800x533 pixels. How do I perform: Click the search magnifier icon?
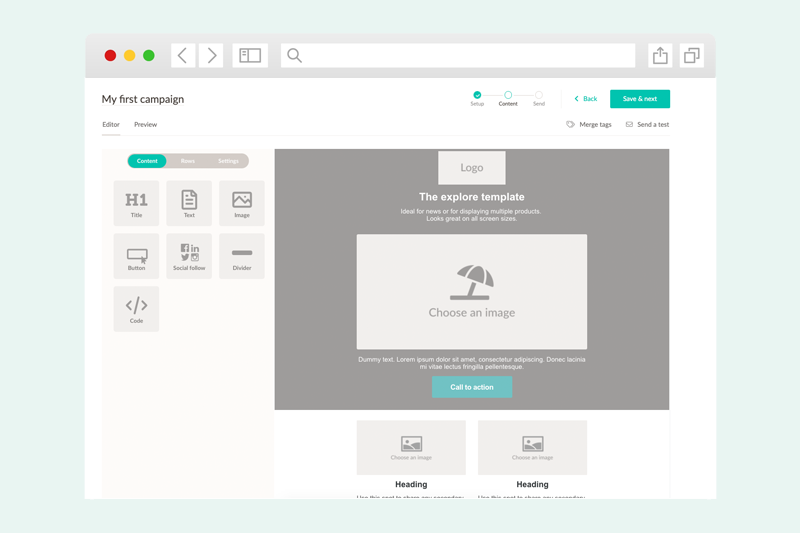(x=294, y=55)
